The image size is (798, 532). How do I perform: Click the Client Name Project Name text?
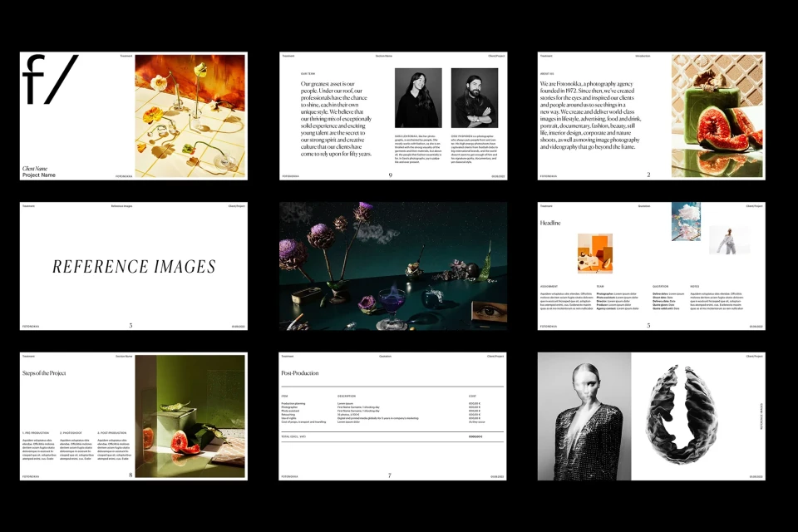click(39, 172)
